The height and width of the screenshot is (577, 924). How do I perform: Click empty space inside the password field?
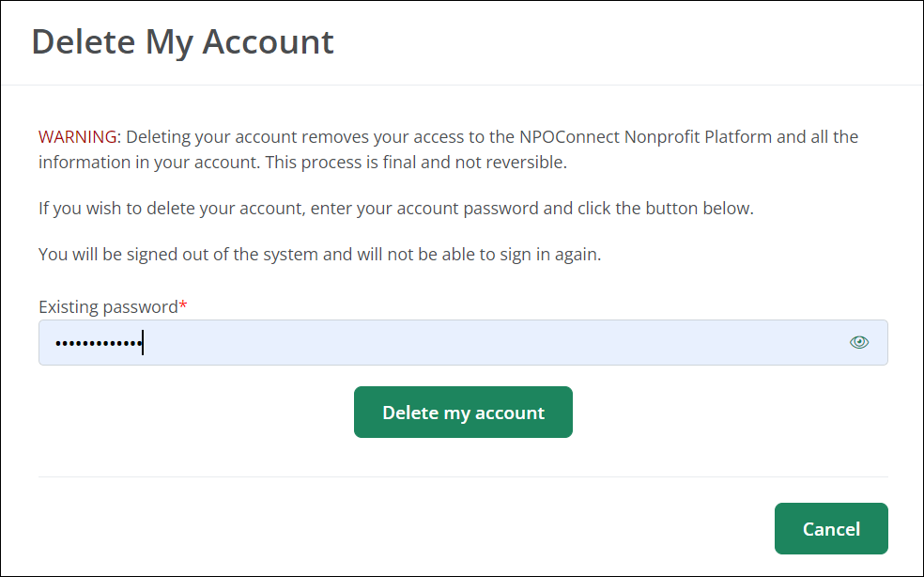pyautogui.click(x=563, y=342)
